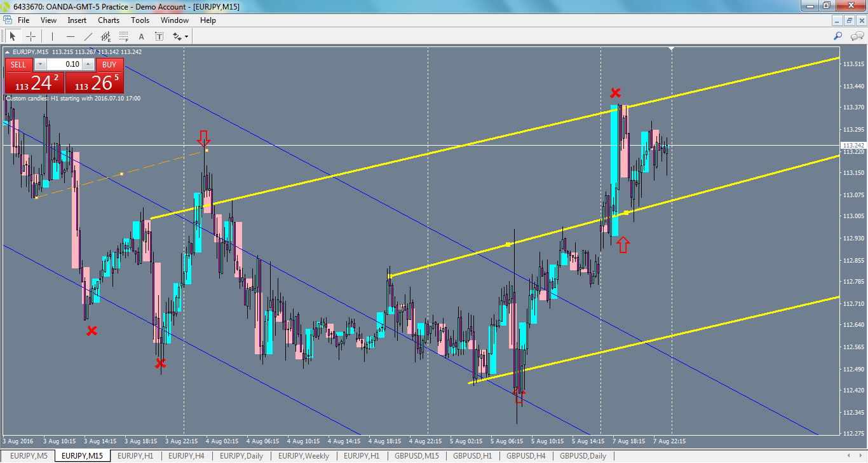The image size is (868, 463).
Task: Click the red SELL button
Action: click(18, 64)
